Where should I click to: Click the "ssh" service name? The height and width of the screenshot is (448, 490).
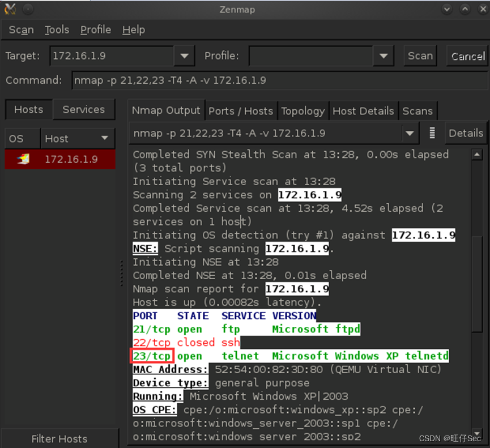(x=231, y=343)
